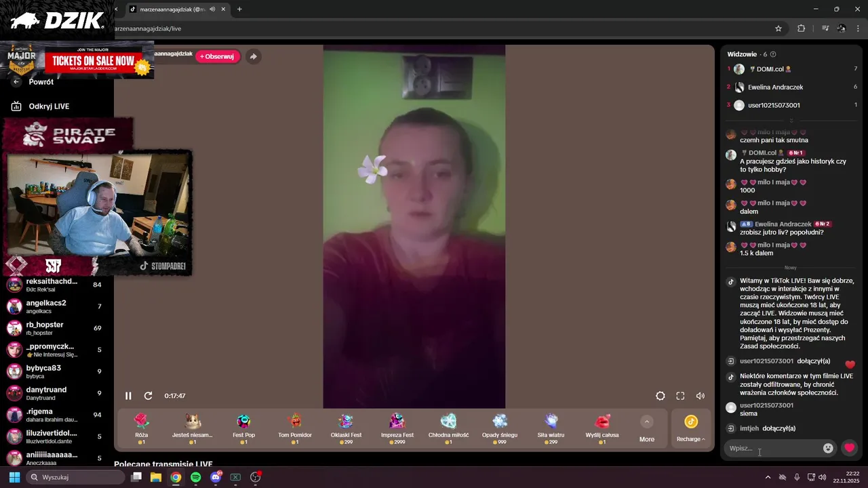
Task: Open Chrome profile avatar
Action: tap(842, 28)
